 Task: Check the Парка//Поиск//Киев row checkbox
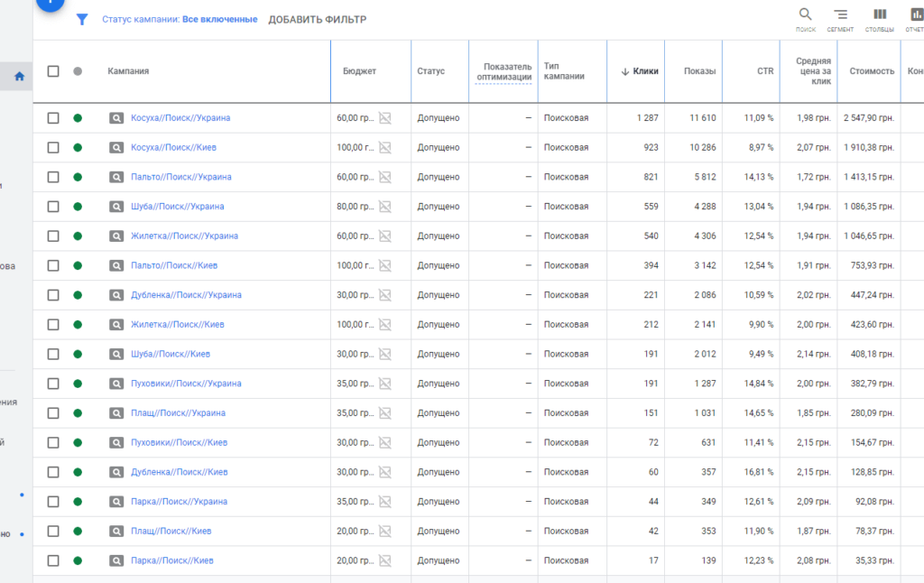tap(53, 560)
